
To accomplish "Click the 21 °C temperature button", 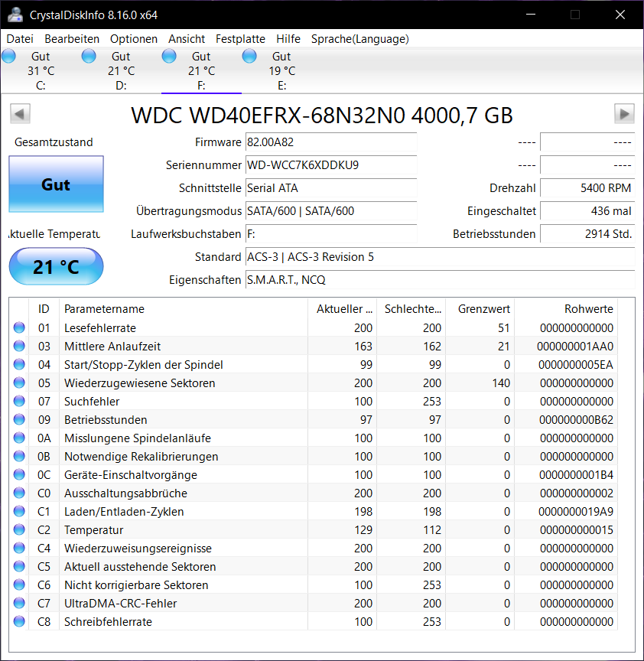I will tap(56, 266).
